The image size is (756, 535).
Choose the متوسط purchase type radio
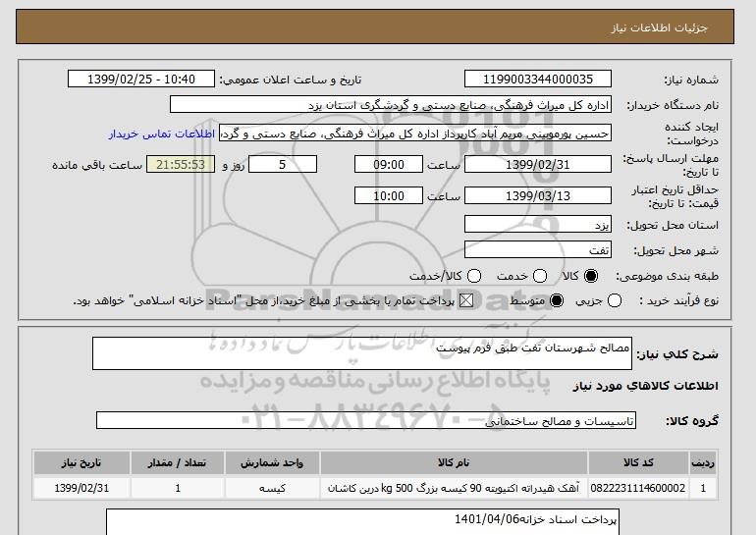click(x=557, y=300)
